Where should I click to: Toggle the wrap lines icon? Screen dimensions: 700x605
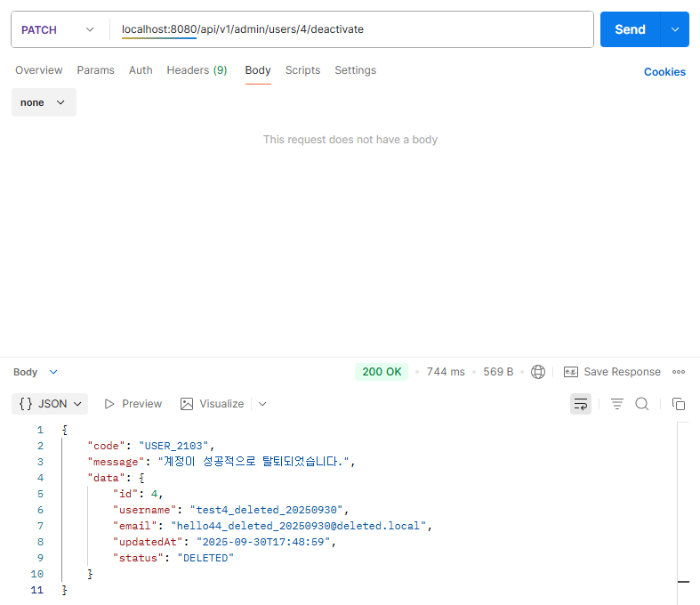point(580,404)
